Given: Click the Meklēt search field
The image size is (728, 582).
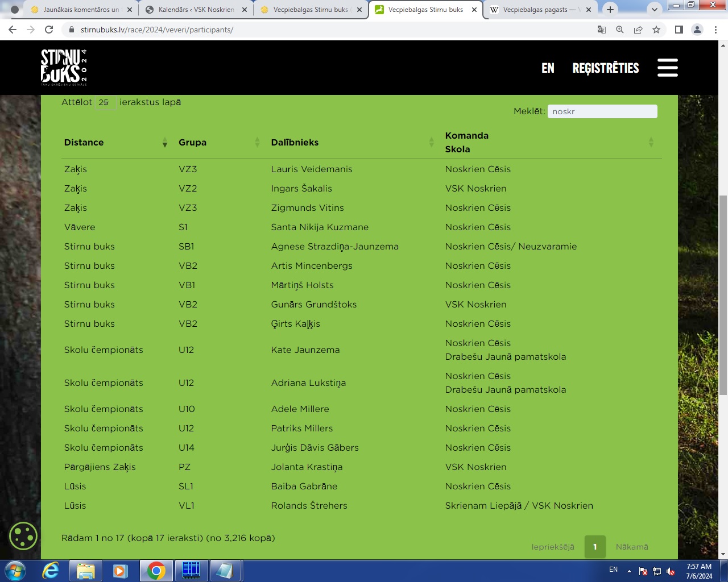Looking at the screenshot, I should point(602,111).
